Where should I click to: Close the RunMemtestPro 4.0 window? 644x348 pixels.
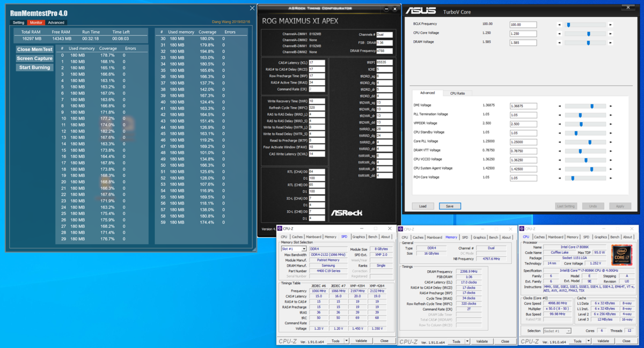pyautogui.click(x=252, y=9)
